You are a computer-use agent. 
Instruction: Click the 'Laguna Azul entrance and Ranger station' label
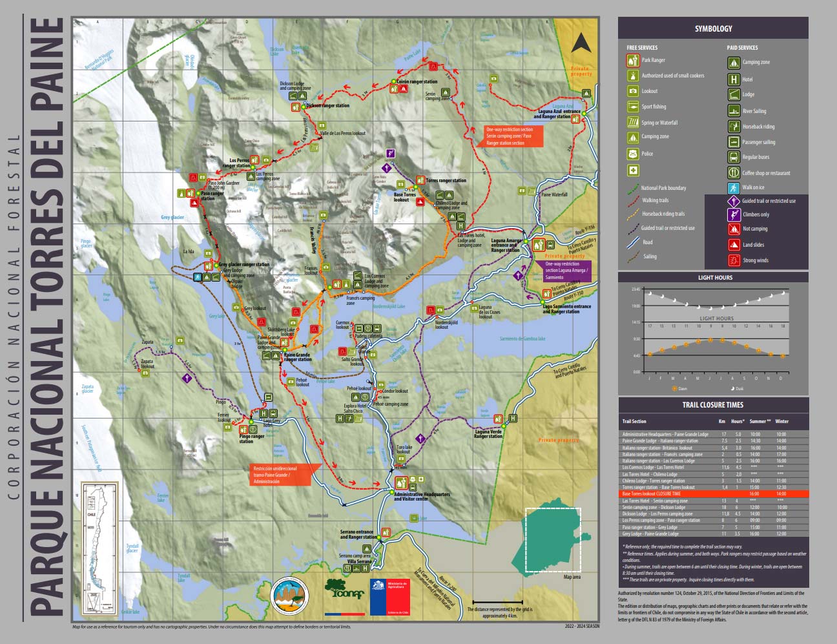557,114
